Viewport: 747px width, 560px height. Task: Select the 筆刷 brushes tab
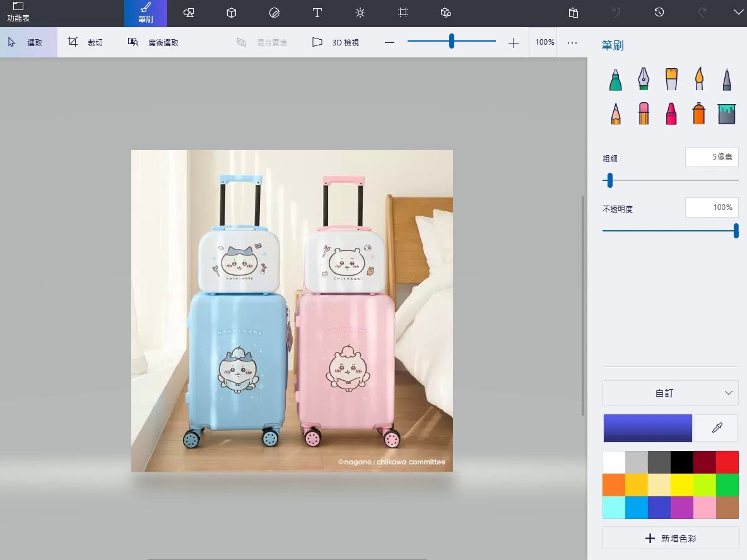coord(145,13)
